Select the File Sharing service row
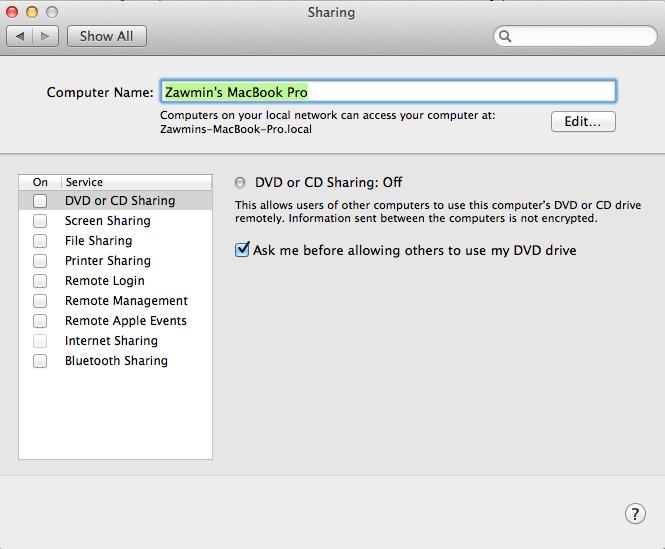 click(x=115, y=241)
